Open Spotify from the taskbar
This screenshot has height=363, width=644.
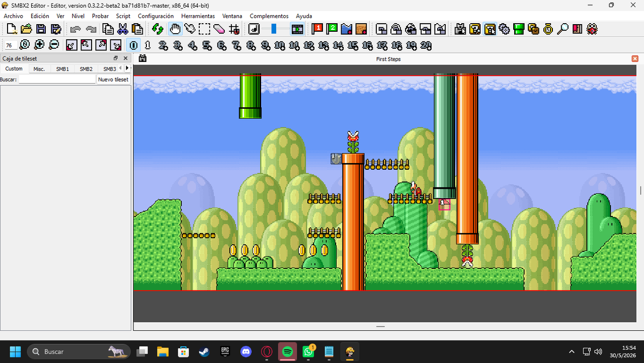tap(287, 351)
